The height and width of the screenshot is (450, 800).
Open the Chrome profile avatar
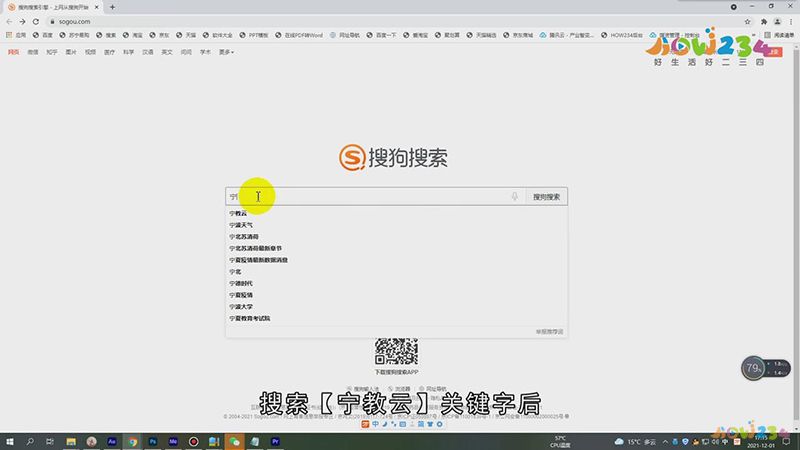coord(777,21)
